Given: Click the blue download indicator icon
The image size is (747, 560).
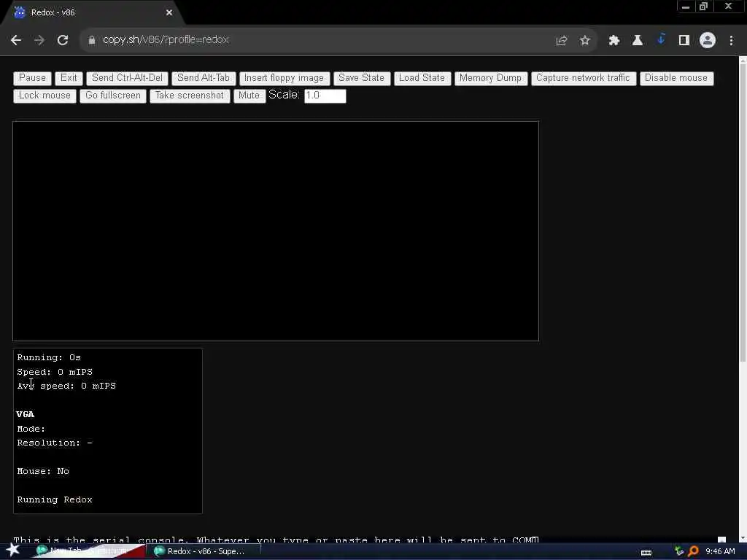Looking at the screenshot, I should tap(661, 39).
